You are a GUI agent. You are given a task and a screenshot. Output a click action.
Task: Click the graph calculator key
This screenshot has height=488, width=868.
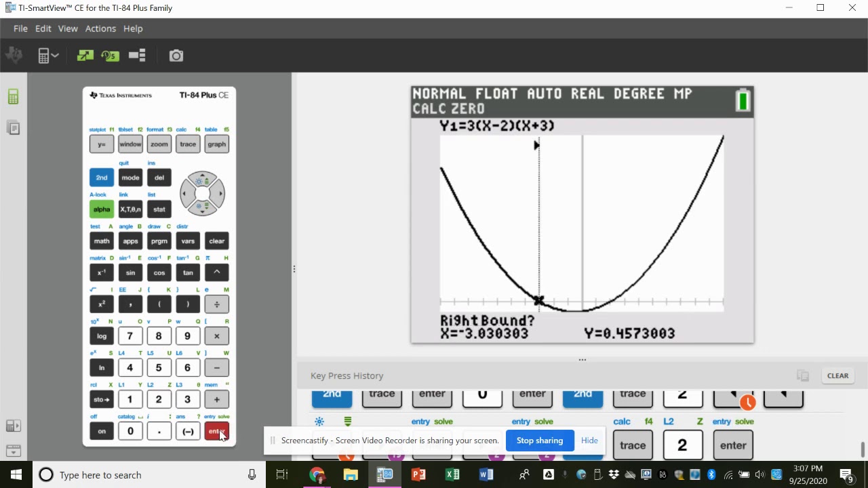pyautogui.click(x=217, y=144)
